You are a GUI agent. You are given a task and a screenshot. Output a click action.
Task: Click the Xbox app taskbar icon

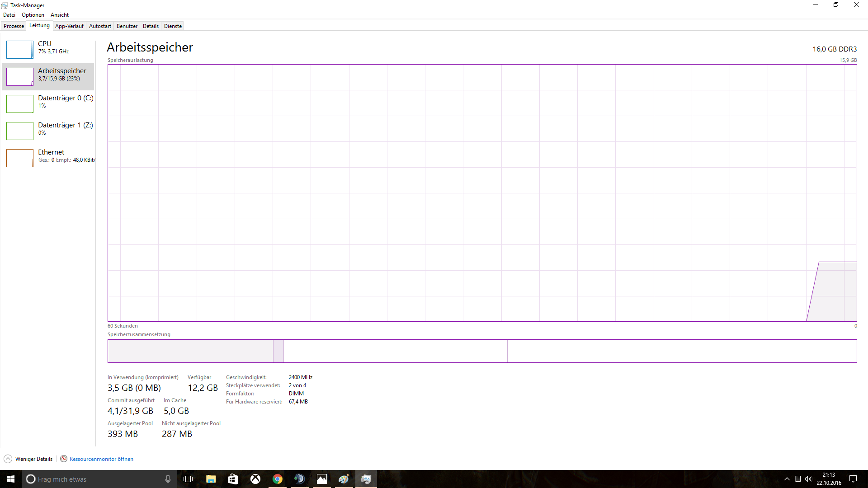click(x=255, y=479)
